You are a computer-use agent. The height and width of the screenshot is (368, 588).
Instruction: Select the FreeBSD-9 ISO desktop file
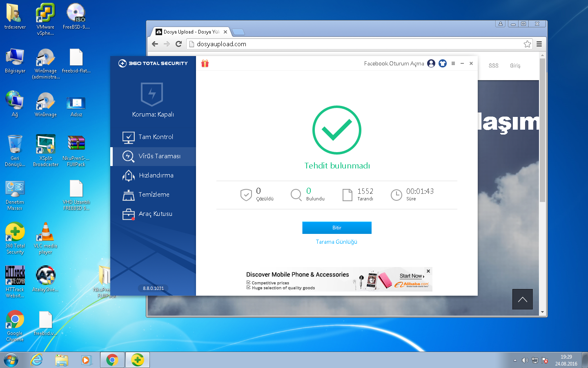coord(76,16)
